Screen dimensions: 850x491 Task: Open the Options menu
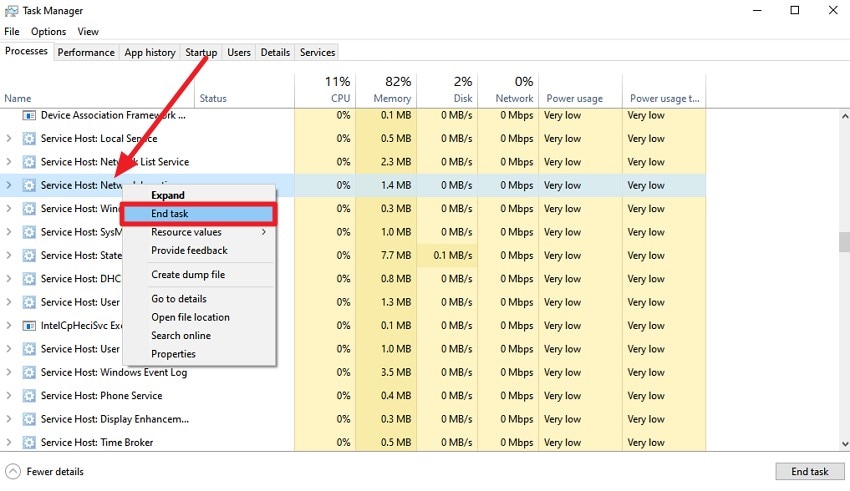pyautogui.click(x=48, y=31)
